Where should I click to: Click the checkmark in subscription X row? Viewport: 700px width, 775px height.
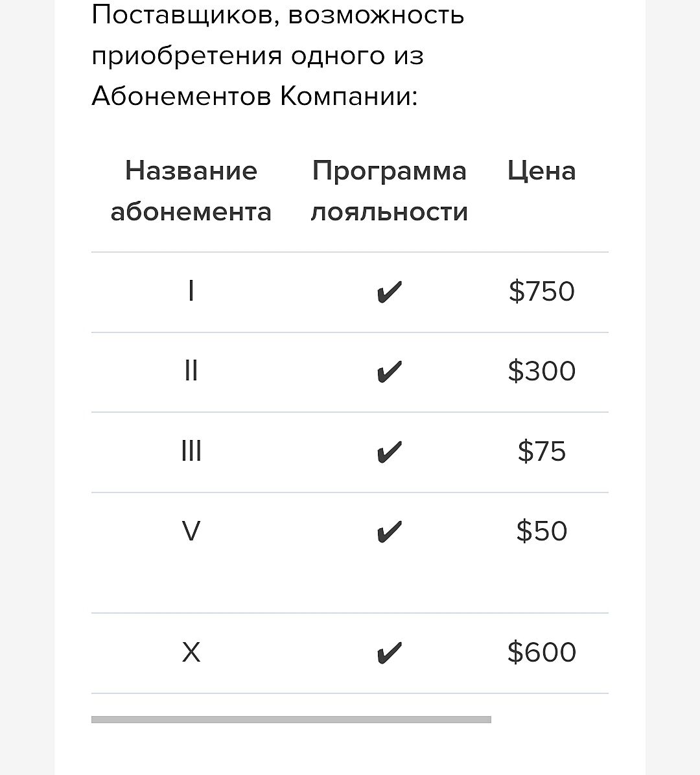[x=389, y=653]
